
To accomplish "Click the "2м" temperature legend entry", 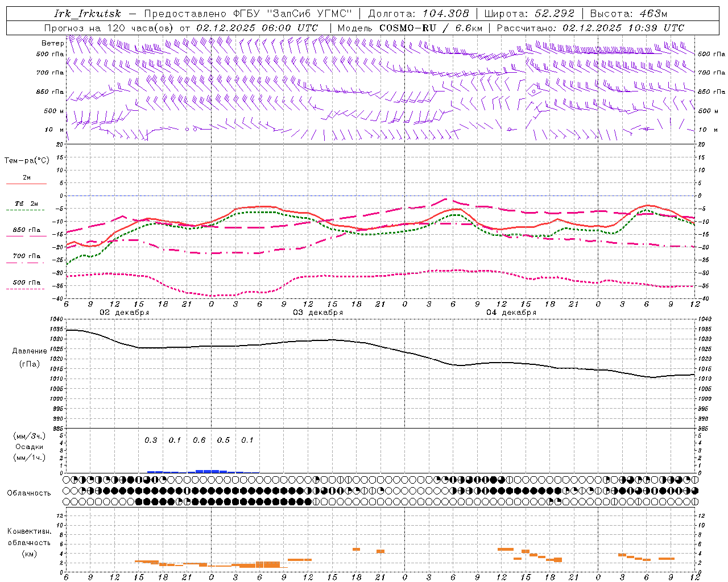I will point(27,178).
